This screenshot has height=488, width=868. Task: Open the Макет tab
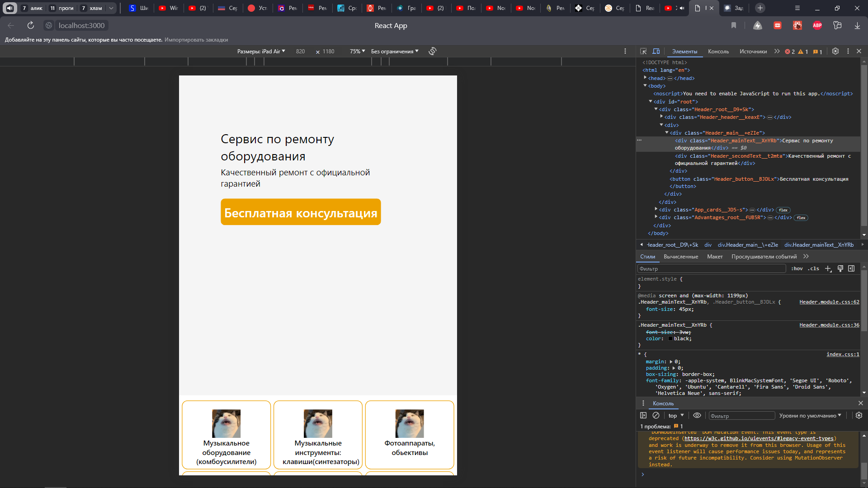pos(715,257)
